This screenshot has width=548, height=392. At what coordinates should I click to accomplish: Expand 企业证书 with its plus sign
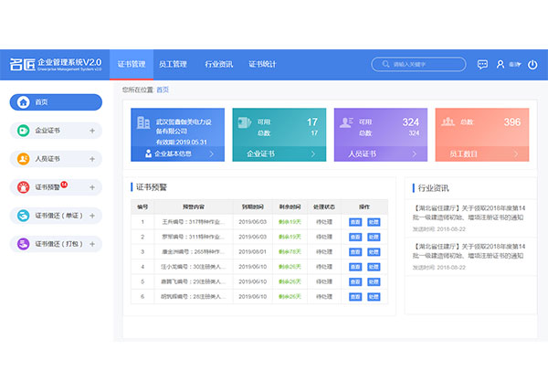tap(91, 131)
